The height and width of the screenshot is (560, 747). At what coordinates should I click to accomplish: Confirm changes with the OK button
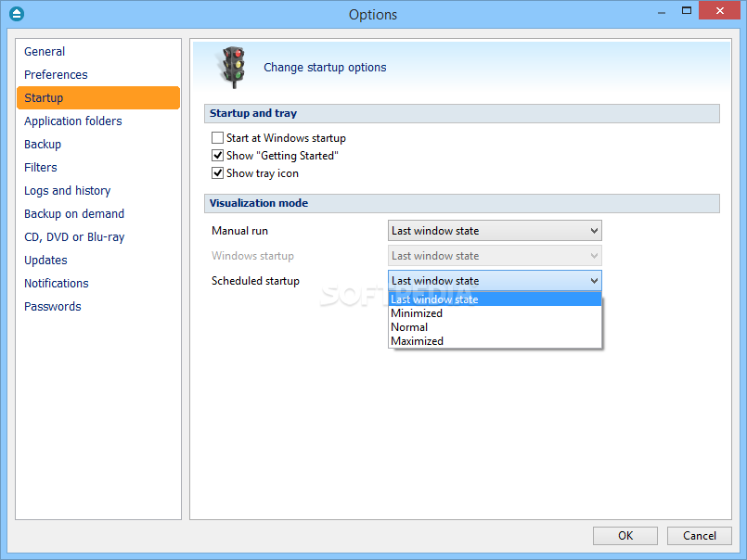coord(625,536)
